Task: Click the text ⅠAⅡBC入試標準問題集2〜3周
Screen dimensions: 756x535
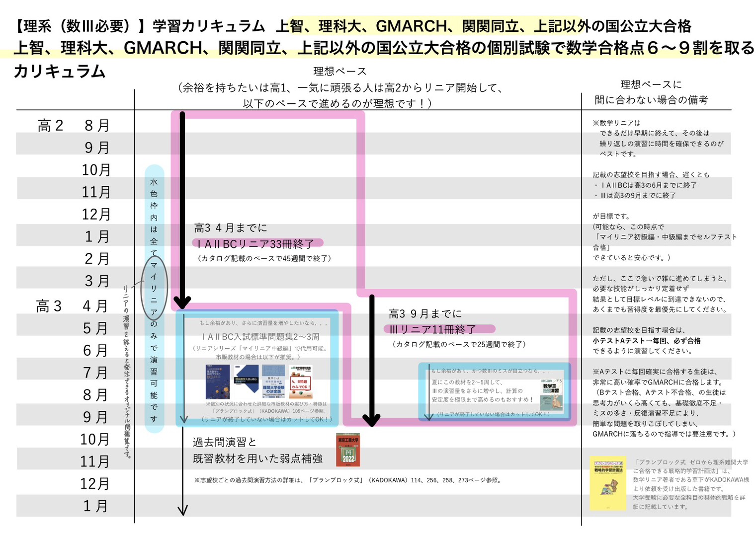Action: 260,337
